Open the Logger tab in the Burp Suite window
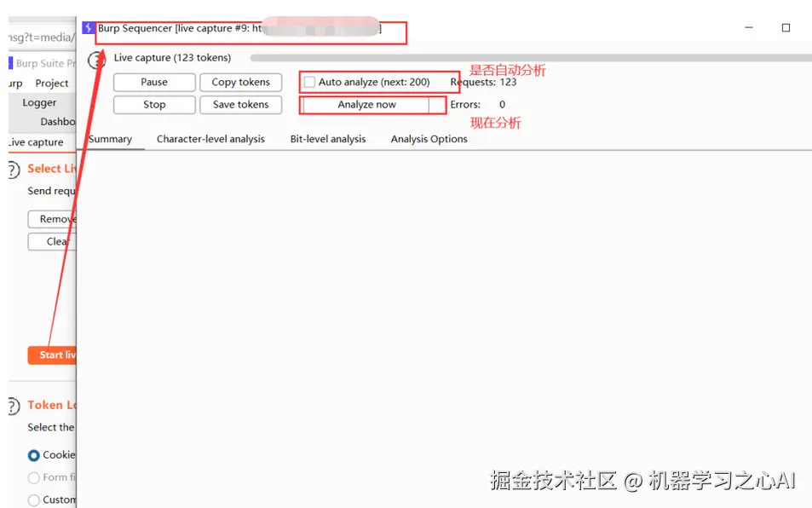The image size is (812, 508). [x=39, y=102]
